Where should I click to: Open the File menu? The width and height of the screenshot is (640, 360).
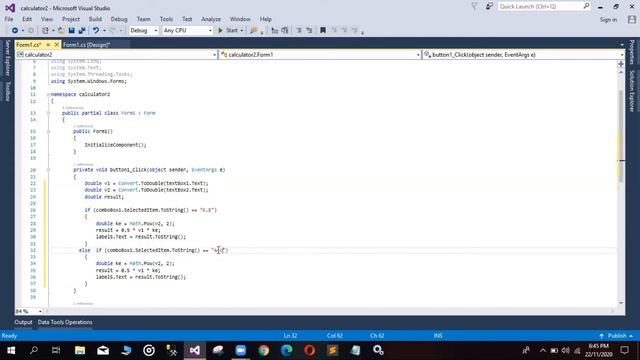point(9,19)
